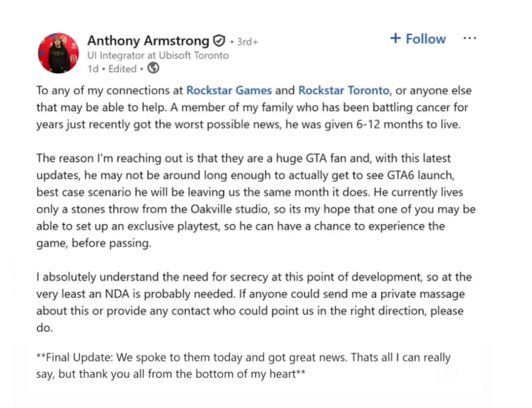Open Anthony Armstrong's profile picture
This screenshot has height=408, width=532.
click(58, 53)
